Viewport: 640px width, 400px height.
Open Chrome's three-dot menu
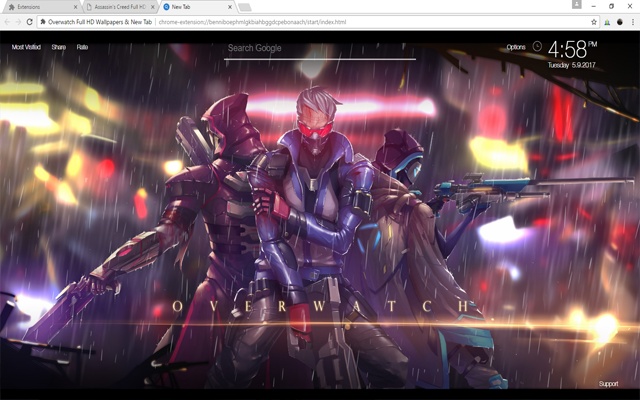tap(633, 22)
